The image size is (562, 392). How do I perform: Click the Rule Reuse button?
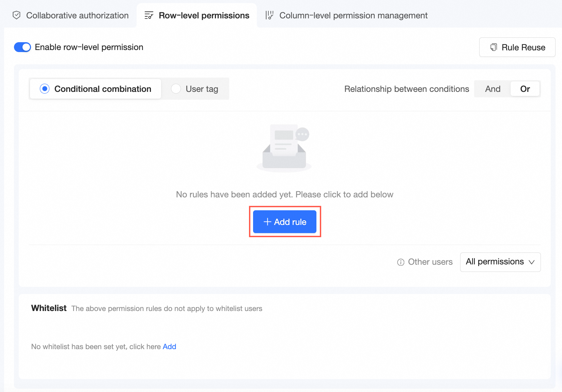tap(517, 47)
